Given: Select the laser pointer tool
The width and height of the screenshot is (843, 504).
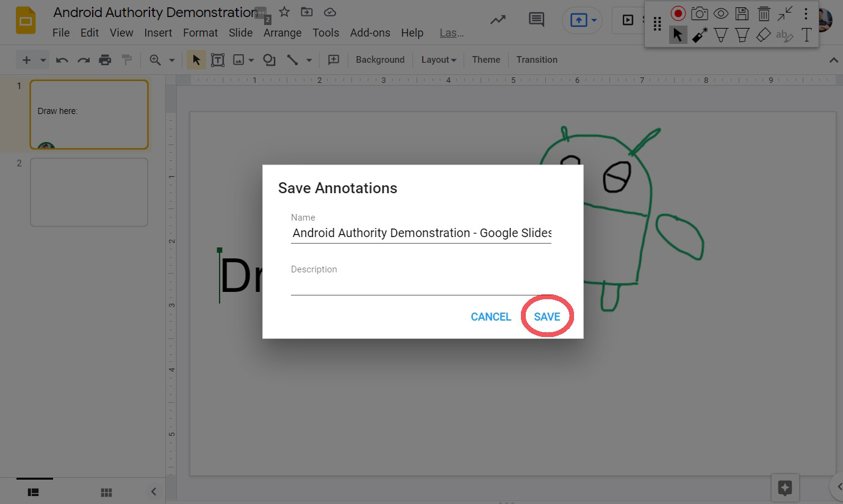Looking at the screenshot, I should click(x=699, y=35).
